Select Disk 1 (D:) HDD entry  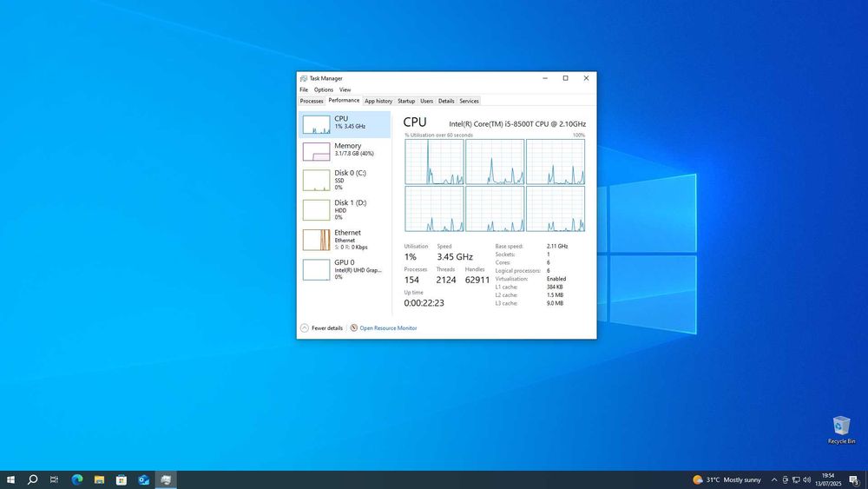pos(345,210)
